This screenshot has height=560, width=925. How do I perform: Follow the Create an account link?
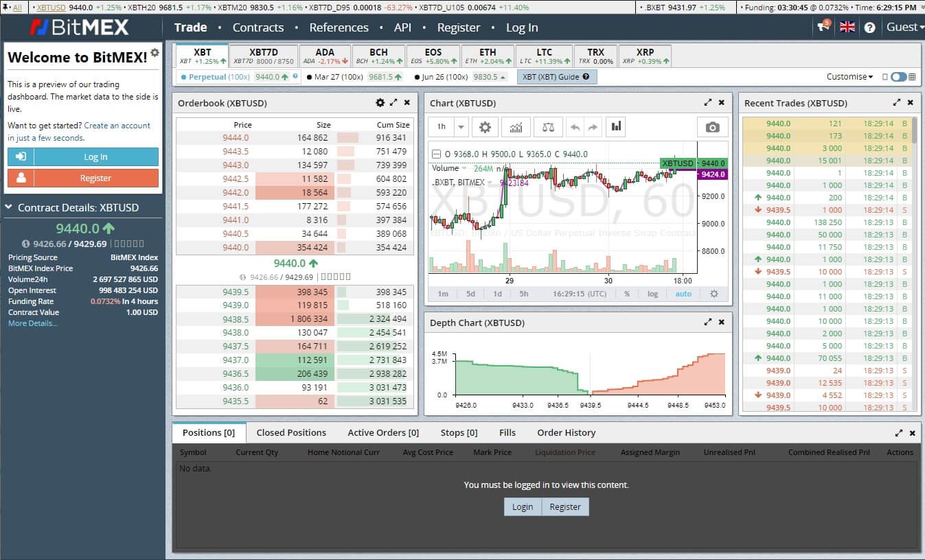pyautogui.click(x=117, y=126)
